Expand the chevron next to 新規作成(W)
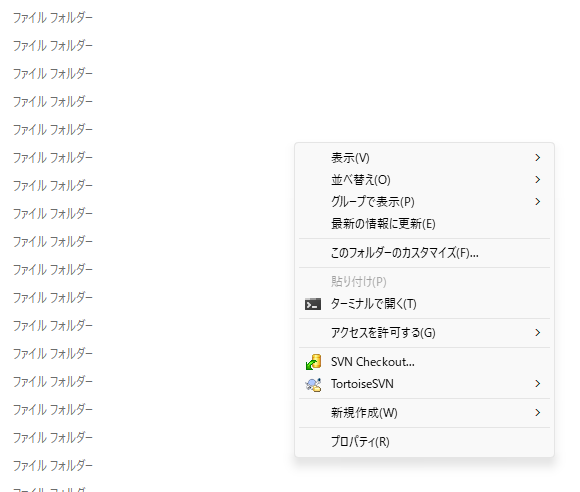580x492 pixels. (538, 413)
